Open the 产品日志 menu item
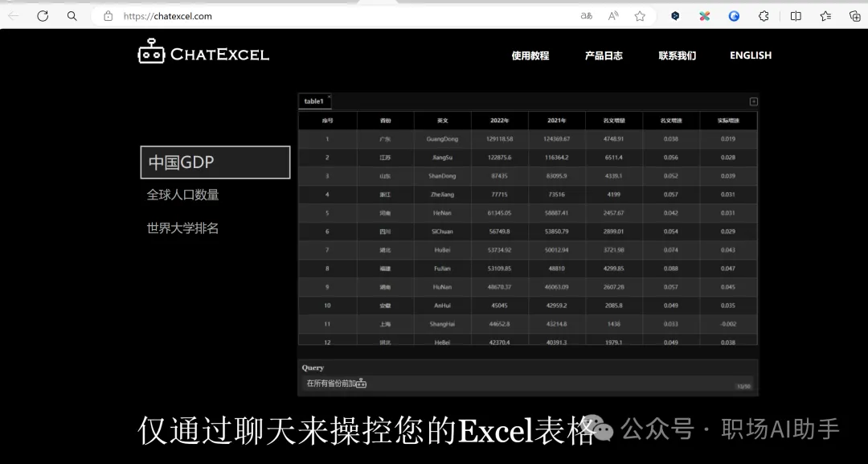 (604, 55)
